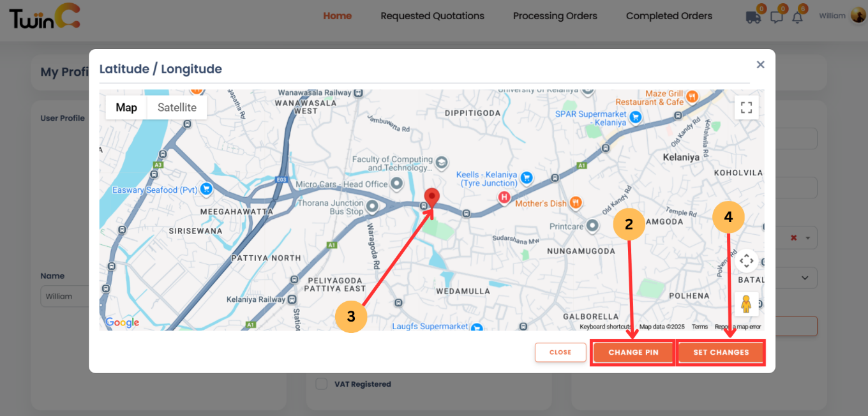Click the circular map pan control
Viewport: 868px width, 416px height.
pos(747,261)
